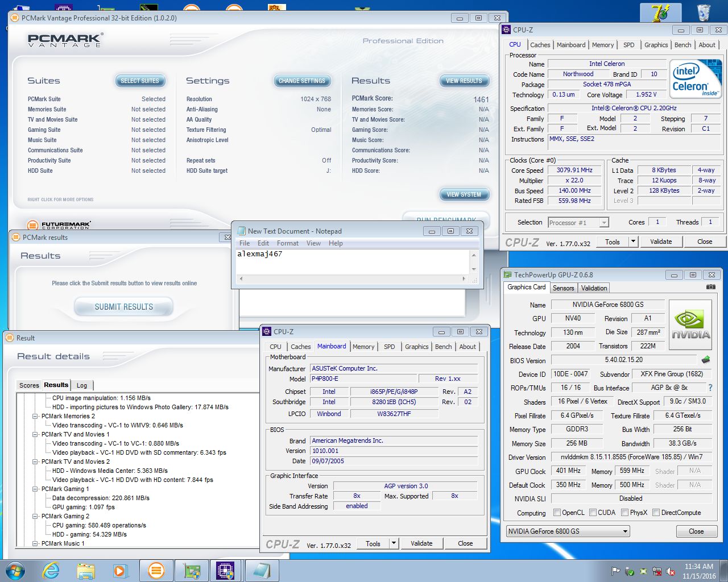Click the NVIDIA logo in GPU-Z

[690, 325]
